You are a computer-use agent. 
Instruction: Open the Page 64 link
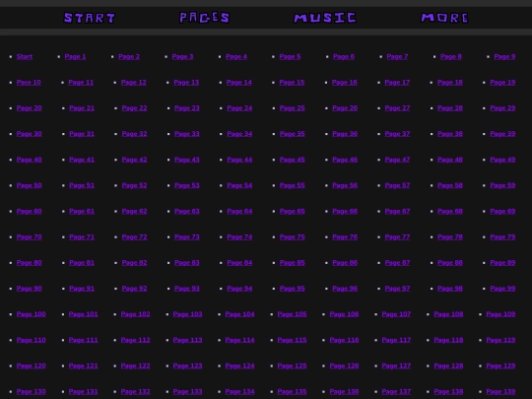click(239, 212)
